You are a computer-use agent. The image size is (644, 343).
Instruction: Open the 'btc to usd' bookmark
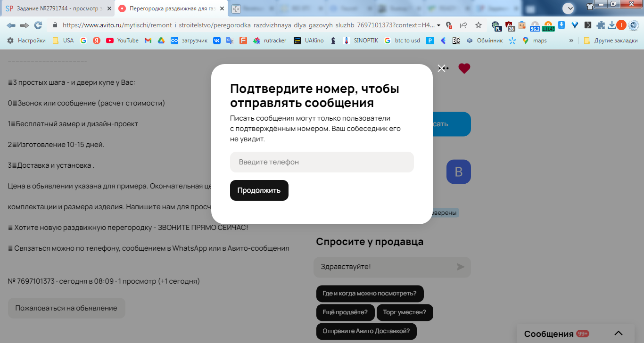(402, 41)
